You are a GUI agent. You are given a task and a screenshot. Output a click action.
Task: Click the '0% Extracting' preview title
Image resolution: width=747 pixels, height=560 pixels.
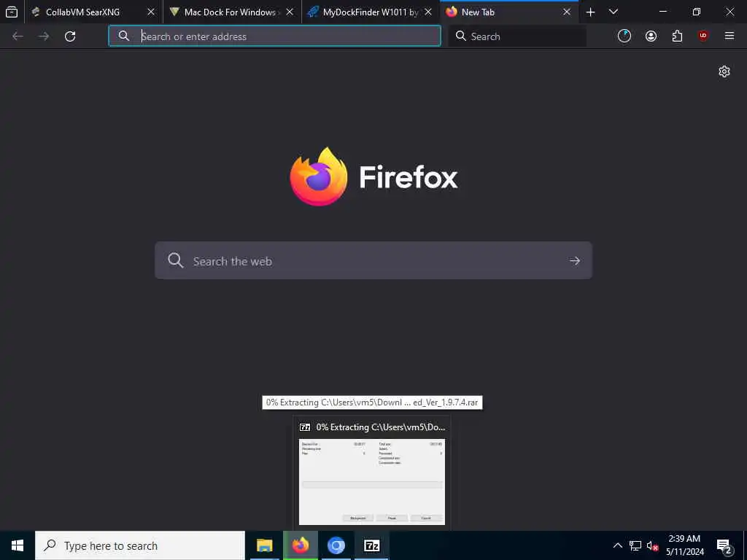pyautogui.click(x=380, y=427)
